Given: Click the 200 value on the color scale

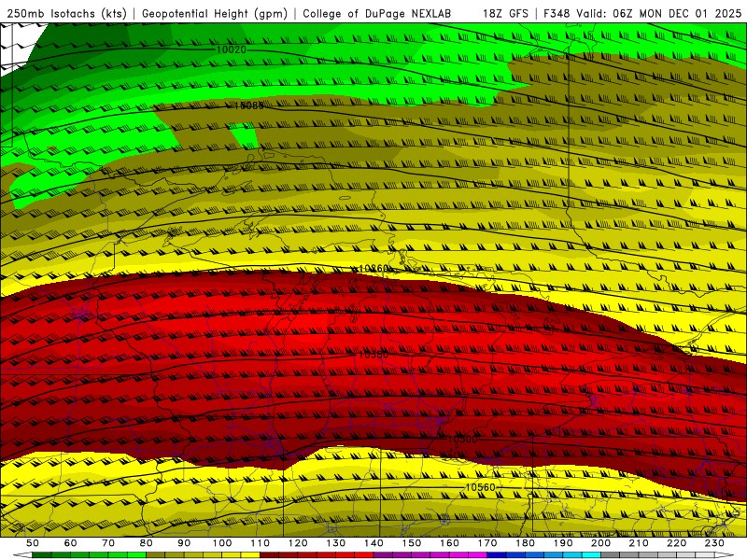Looking at the screenshot, I should pyautogui.click(x=601, y=543).
